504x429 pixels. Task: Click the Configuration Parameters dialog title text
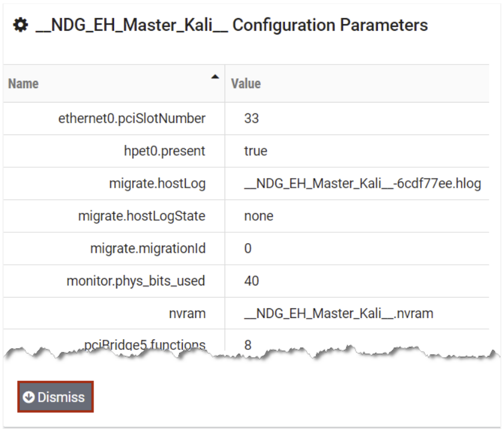(x=232, y=25)
